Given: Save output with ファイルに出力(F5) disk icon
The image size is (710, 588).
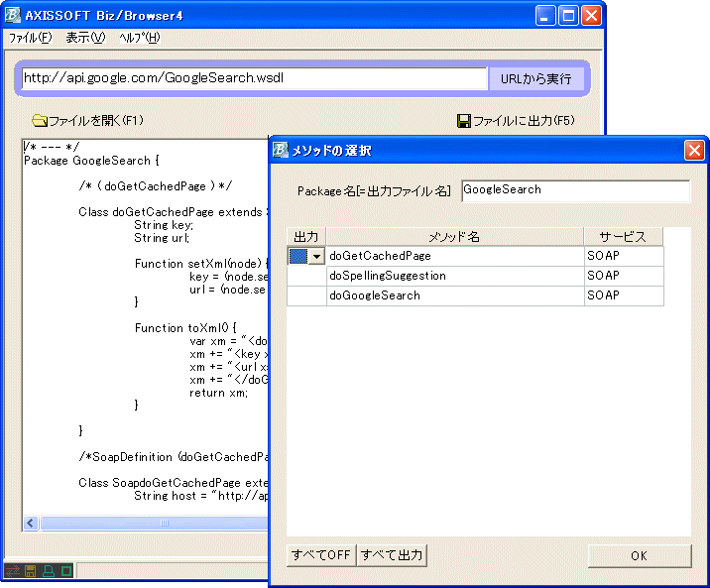Looking at the screenshot, I should tap(463, 121).
